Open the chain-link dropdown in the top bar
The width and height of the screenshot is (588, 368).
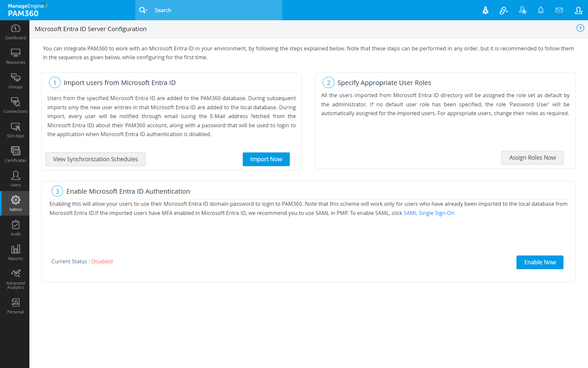(x=503, y=10)
